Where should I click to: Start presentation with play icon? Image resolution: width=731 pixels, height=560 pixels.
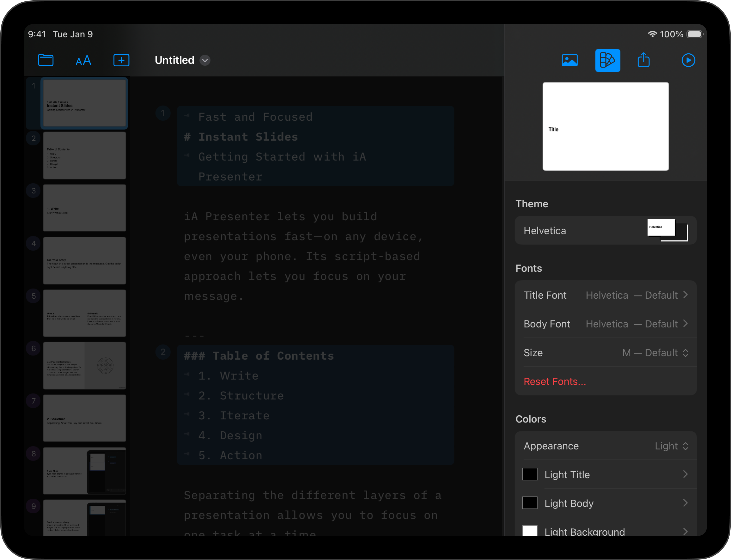(688, 60)
